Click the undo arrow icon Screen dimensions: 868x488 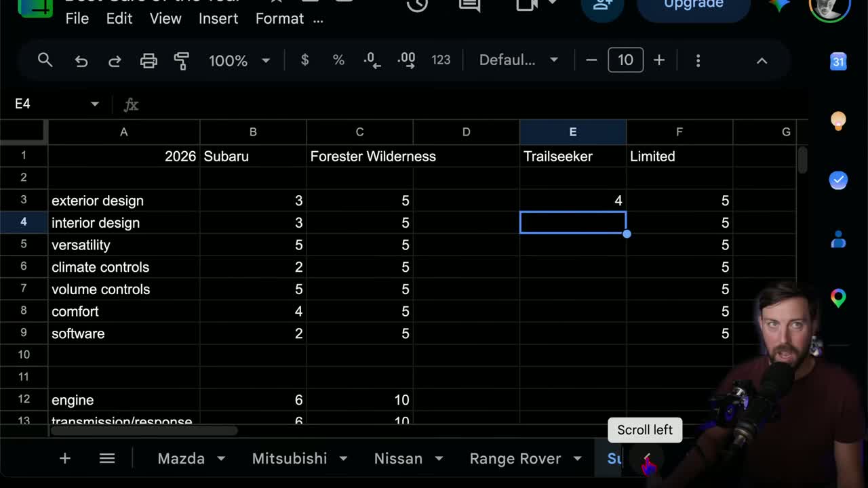point(81,61)
